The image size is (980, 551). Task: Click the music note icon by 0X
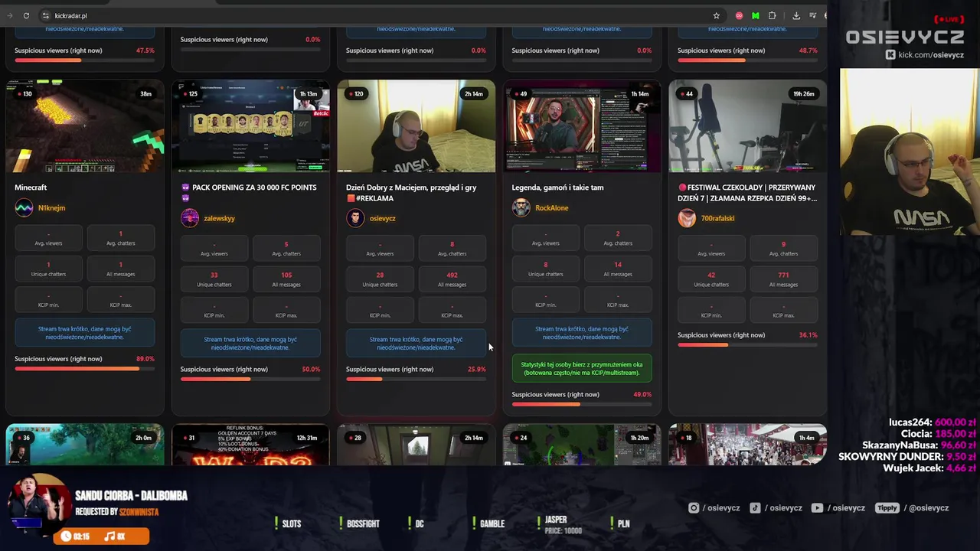(109, 536)
